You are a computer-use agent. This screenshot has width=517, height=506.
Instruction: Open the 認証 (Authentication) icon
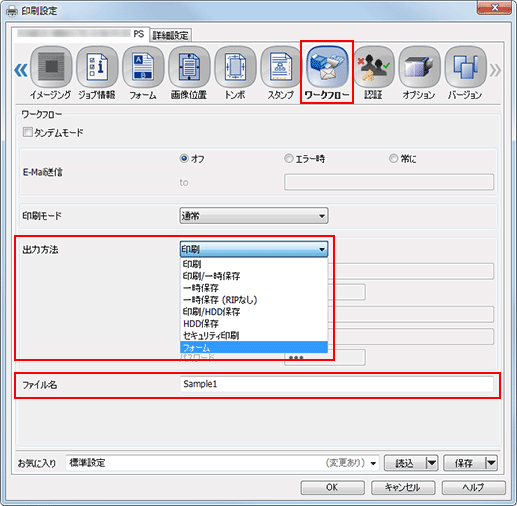373,73
